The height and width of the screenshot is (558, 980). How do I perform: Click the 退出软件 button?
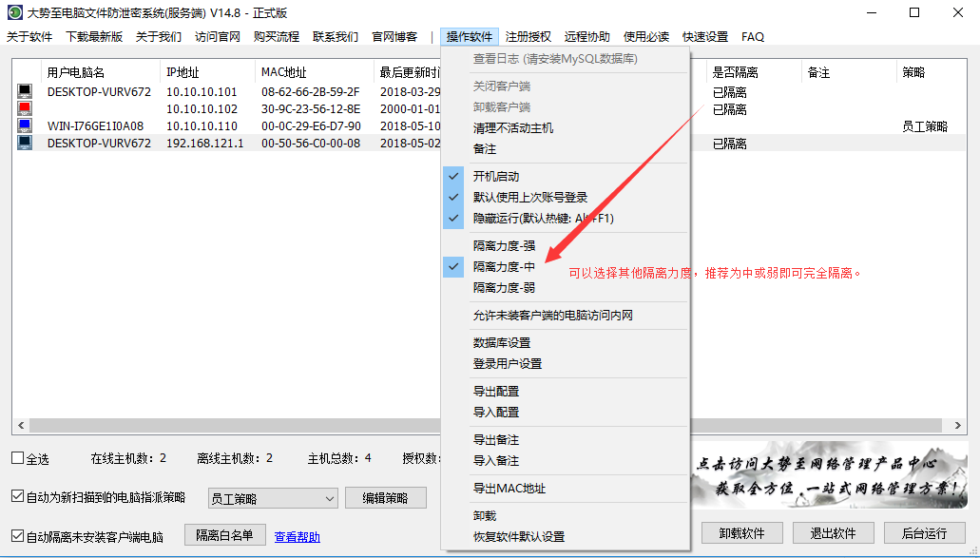coord(832,532)
